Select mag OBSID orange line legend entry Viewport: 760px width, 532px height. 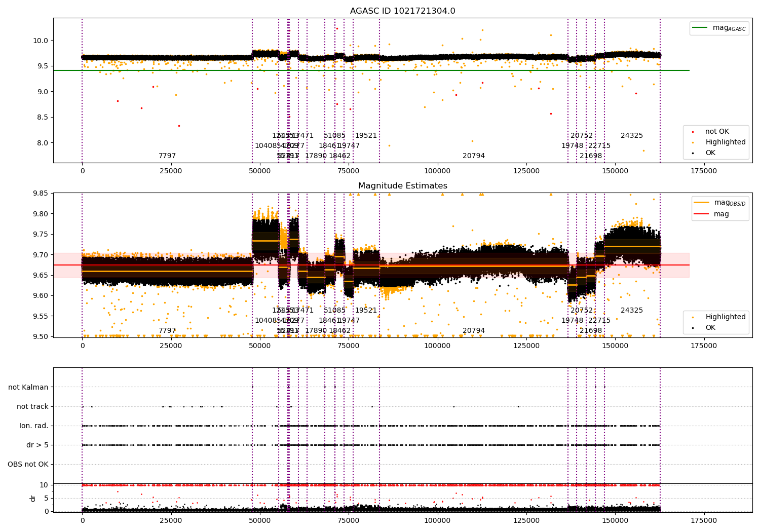click(719, 203)
